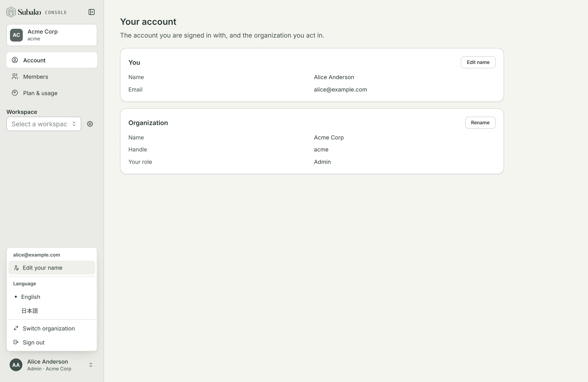The image size is (588, 382).
Task: Click the Email label in You card
Action: pyautogui.click(x=135, y=90)
